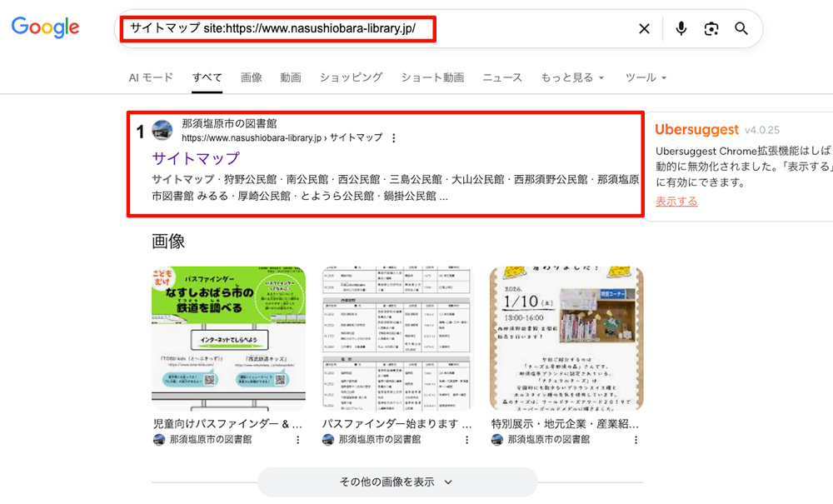Click the Google logo to return home
Image resolution: width=833 pixels, height=504 pixels.
click(x=44, y=27)
